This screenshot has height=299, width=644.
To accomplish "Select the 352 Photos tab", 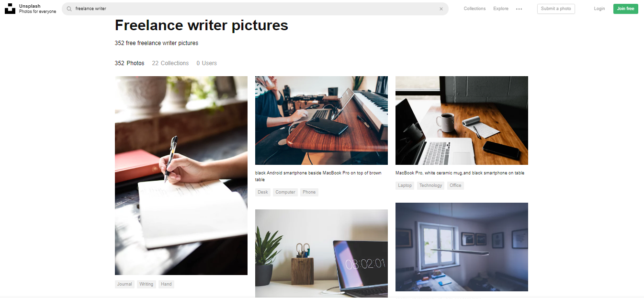I will [x=129, y=63].
